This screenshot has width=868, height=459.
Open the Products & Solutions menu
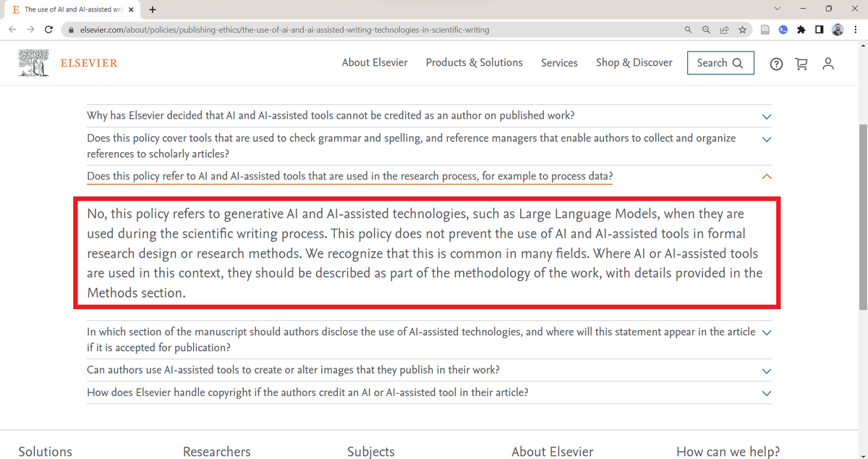pyautogui.click(x=474, y=63)
